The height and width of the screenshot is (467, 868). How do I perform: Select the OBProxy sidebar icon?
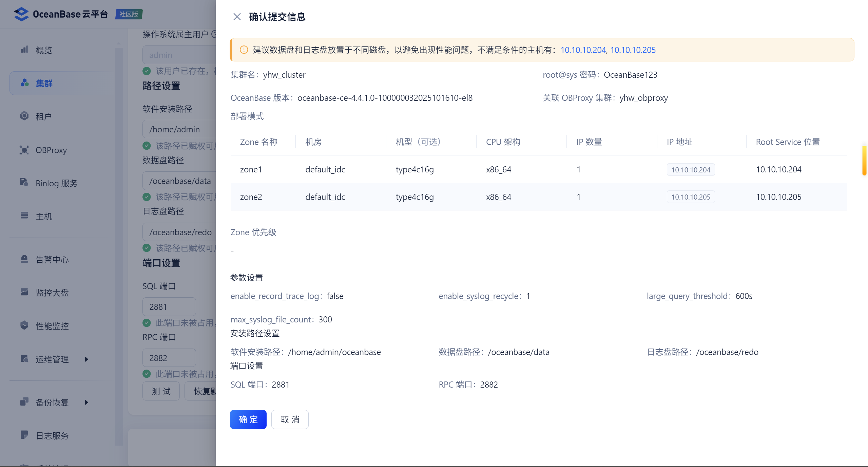(24, 150)
